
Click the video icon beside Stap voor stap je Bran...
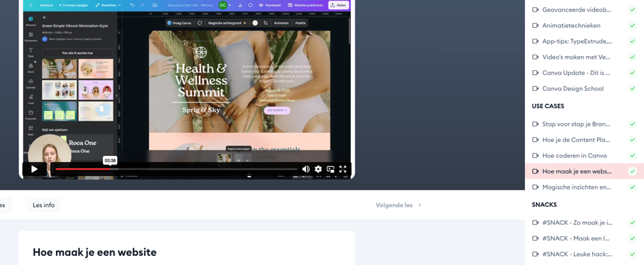tap(535, 124)
